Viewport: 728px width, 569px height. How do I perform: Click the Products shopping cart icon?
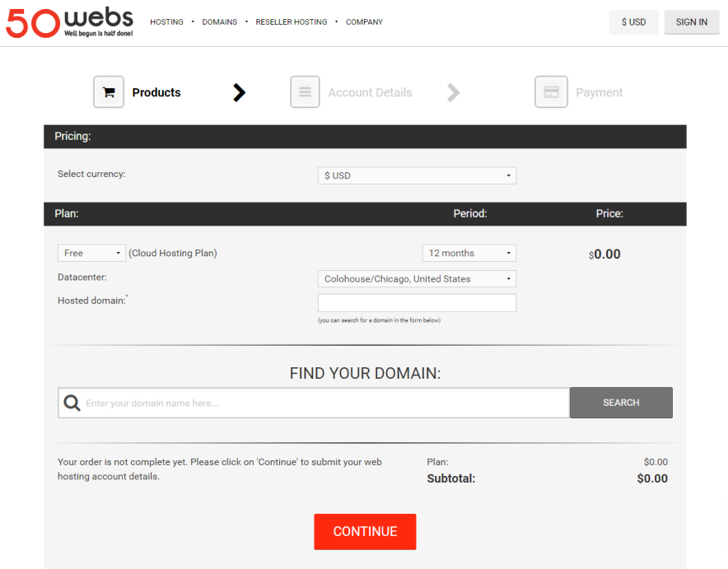click(109, 92)
